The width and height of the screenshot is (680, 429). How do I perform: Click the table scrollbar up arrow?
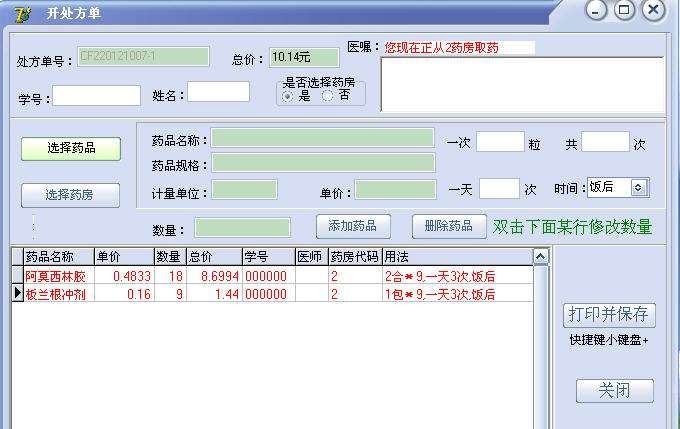click(540, 256)
